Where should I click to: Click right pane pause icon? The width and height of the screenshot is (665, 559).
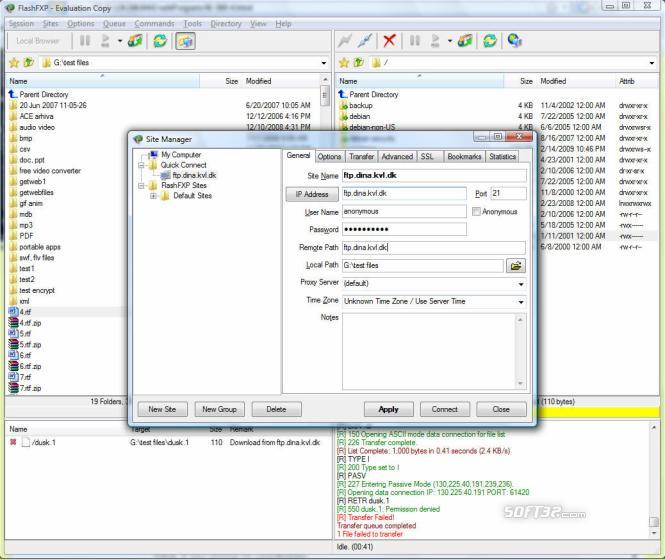pos(414,41)
